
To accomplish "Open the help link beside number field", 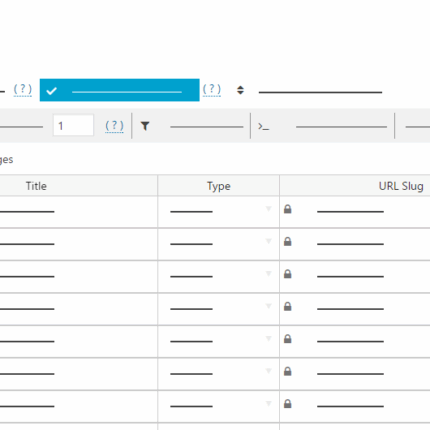I will (114, 126).
